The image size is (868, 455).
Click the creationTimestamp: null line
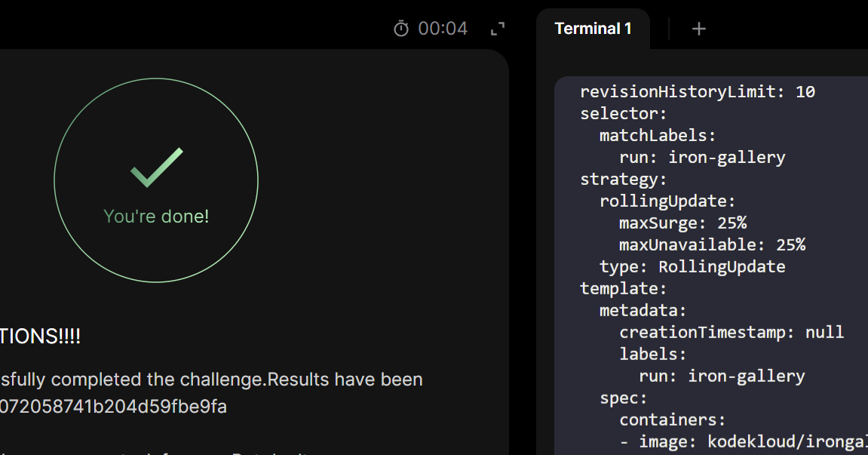click(732, 333)
